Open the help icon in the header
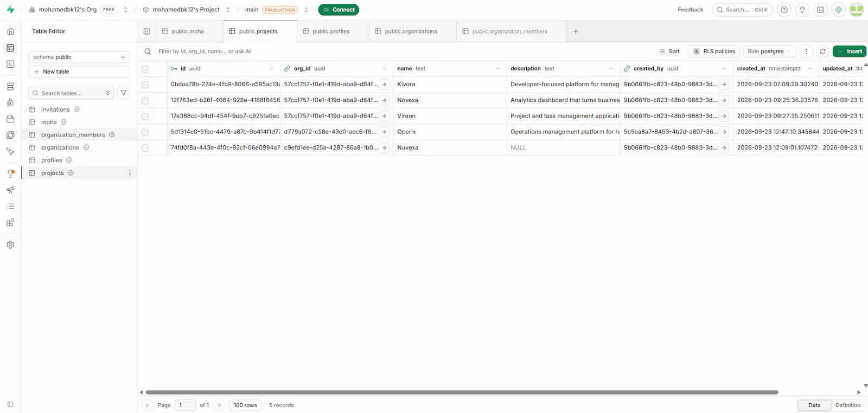 coord(784,10)
